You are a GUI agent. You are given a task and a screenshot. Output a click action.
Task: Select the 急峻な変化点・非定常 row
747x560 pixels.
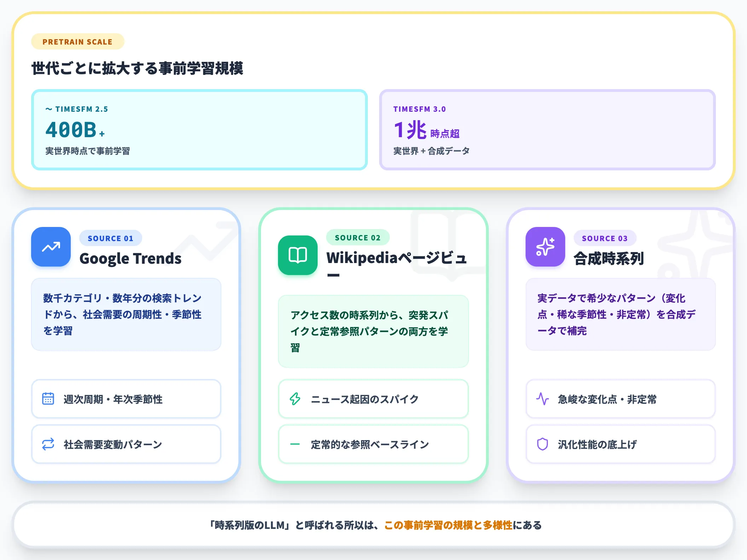621,399
